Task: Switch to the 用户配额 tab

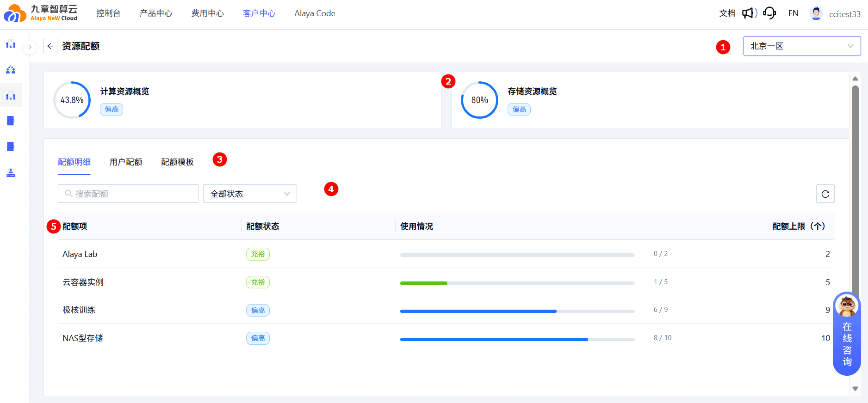Action: click(126, 162)
